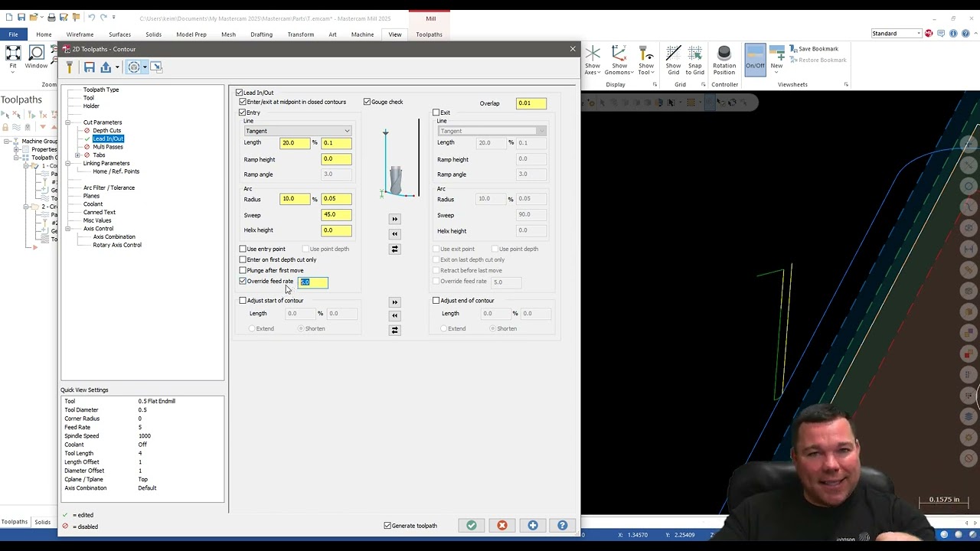Toggle the Gouge check checkbox
Viewport: 980px width, 551px height.
[367, 102]
